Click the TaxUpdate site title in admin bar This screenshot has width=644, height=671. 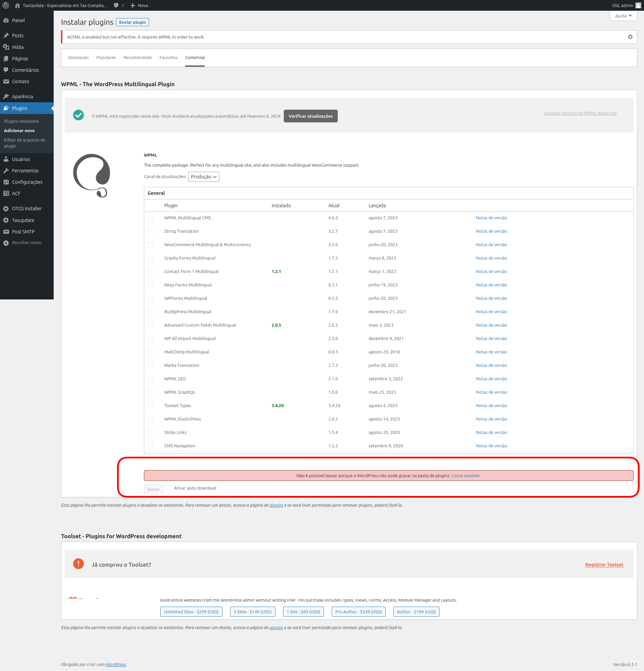pyautogui.click(x=65, y=5)
